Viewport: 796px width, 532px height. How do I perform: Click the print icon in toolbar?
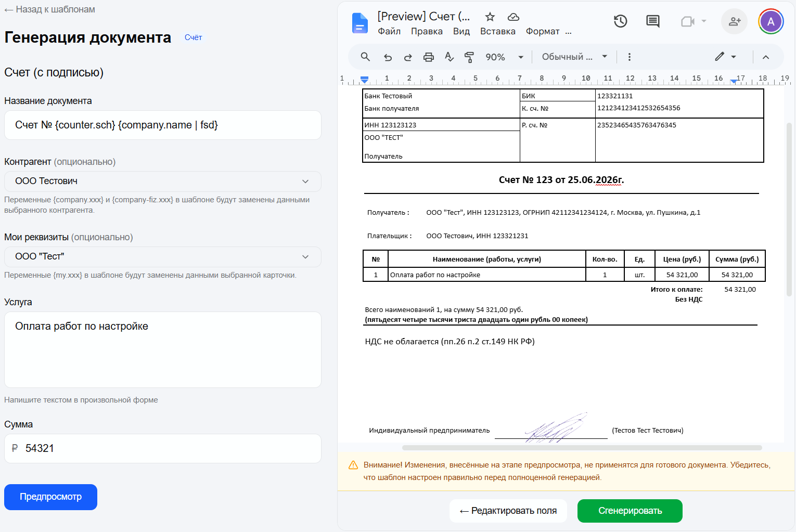click(x=428, y=57)
